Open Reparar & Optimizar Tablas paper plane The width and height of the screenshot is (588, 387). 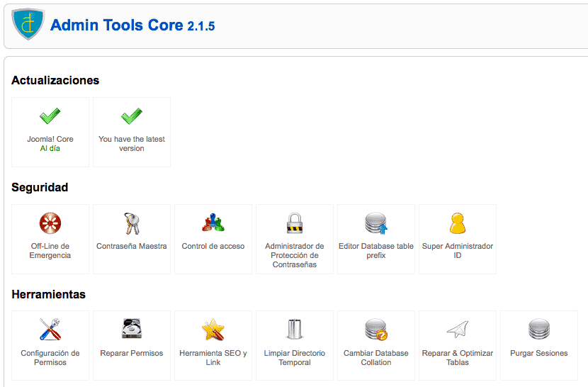(x=458, y=329)
